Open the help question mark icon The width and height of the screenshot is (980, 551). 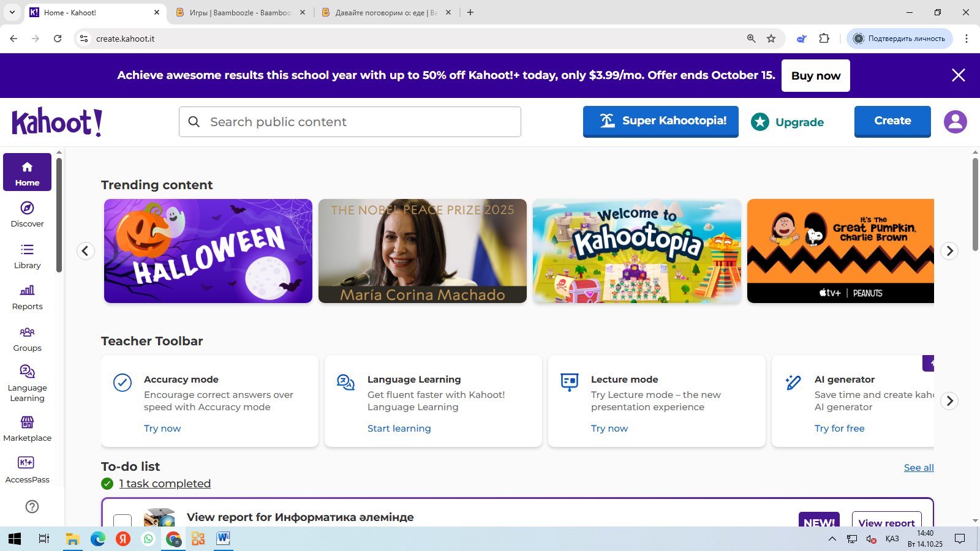32,506
